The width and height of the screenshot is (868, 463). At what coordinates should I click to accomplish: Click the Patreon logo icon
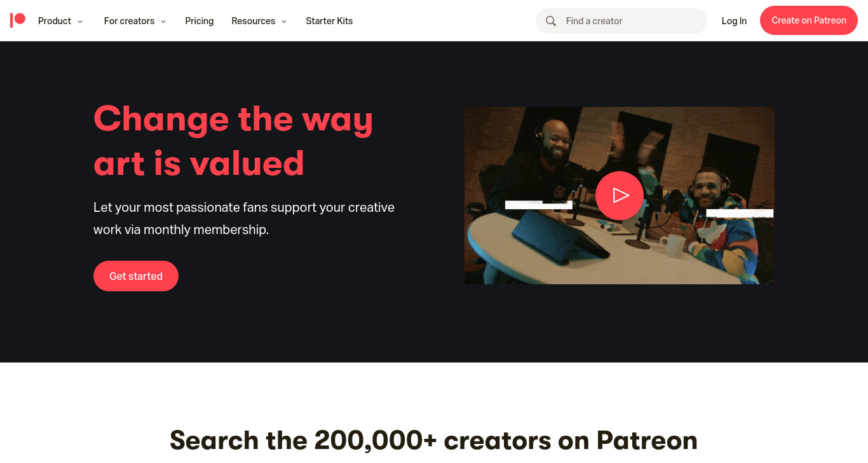pos(18,20)
